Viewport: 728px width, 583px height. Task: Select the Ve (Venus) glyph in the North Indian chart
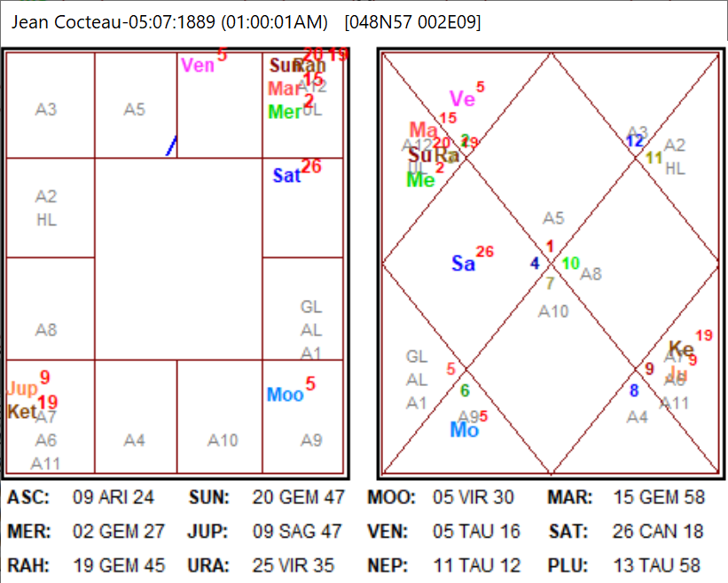pos(460,99)
